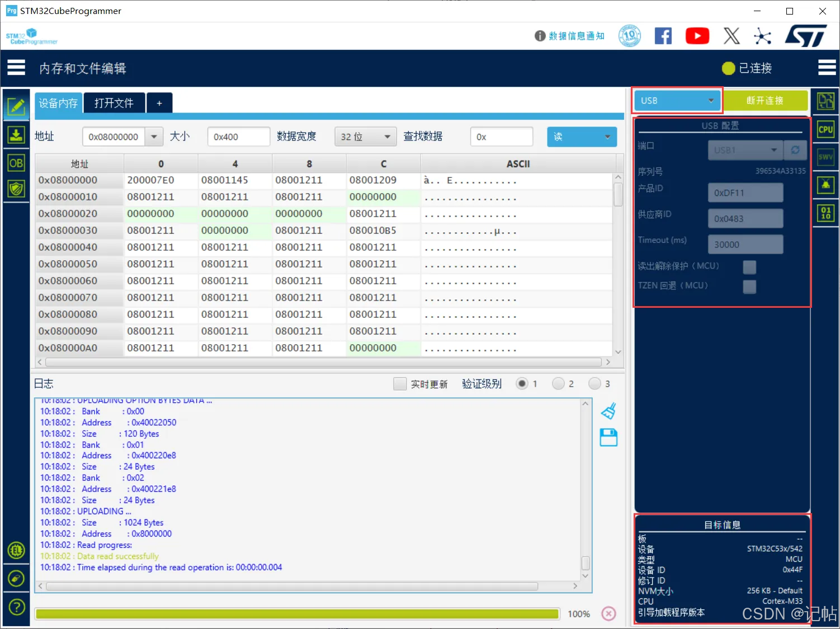This screenshot has height=629, width=840.
Task: Open the SWV viewer icon
Action: point(825,157)
